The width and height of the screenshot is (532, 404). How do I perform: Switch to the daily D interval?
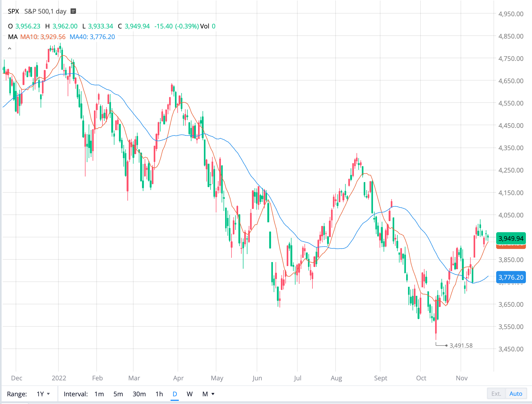(x=175, y=394)
